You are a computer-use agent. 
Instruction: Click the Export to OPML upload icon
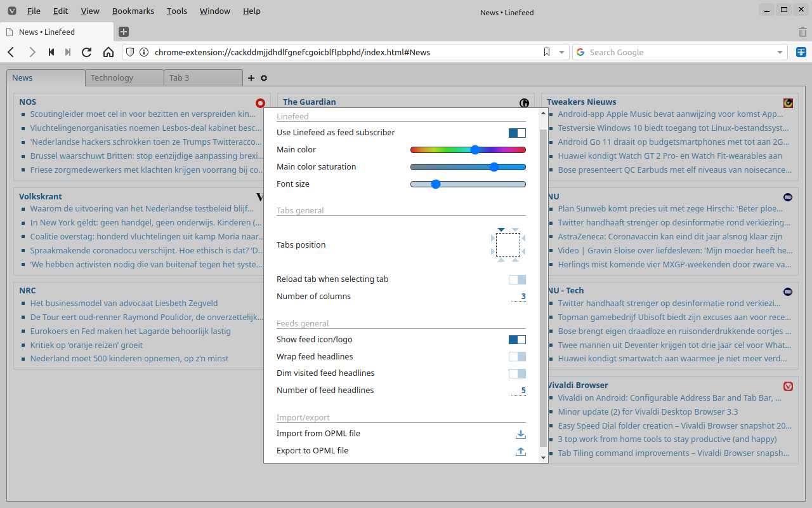(521, 451)
